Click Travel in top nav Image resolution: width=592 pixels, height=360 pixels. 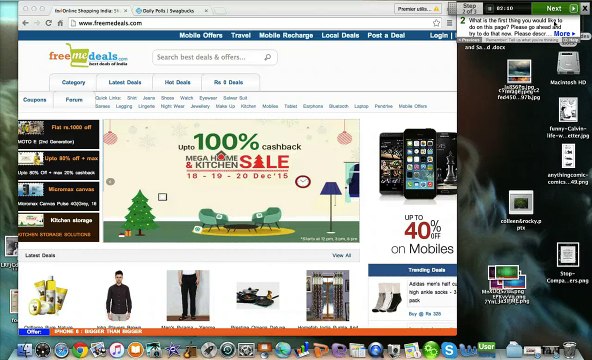point(241,35)
